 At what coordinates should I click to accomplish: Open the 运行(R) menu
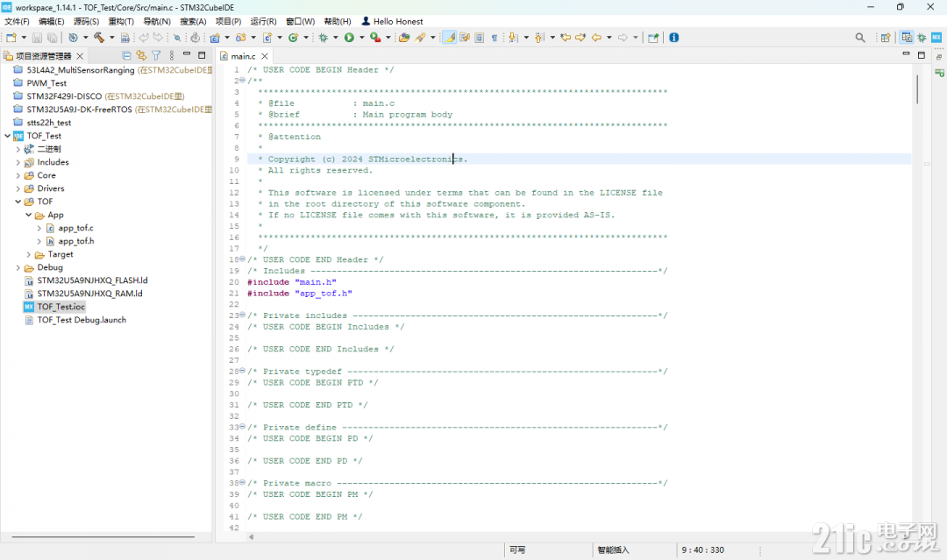pos(263,21)
